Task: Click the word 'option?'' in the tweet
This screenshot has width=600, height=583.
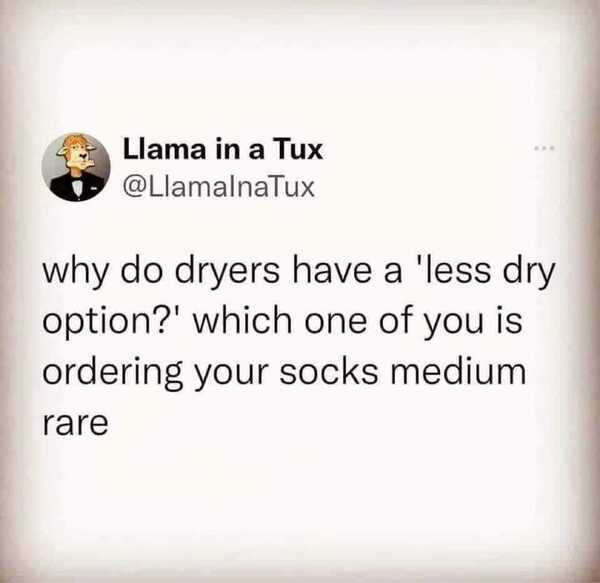Action: [x=113, y=322]
